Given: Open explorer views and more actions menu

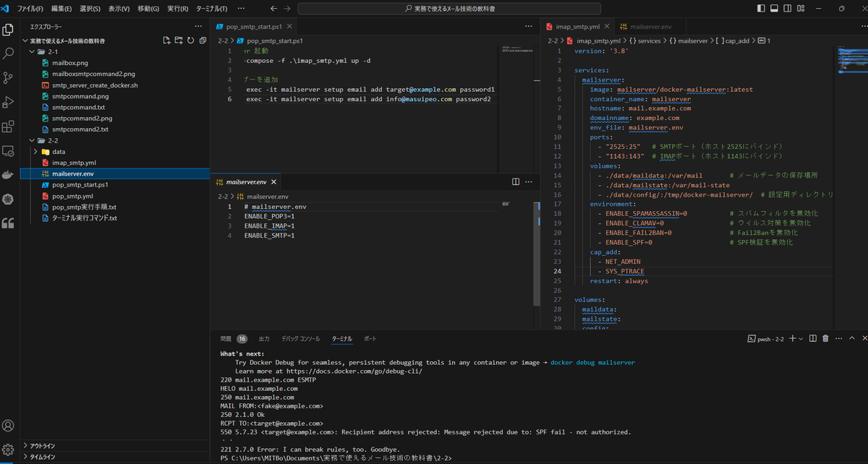Looking at the screenshot, I should (197, 26).
